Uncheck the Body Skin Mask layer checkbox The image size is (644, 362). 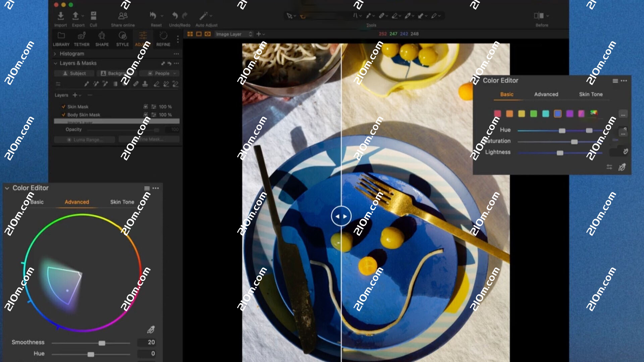64,115
